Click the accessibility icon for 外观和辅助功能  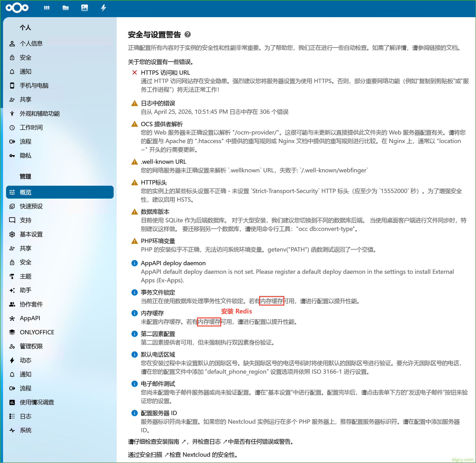(x=12, y=114)
